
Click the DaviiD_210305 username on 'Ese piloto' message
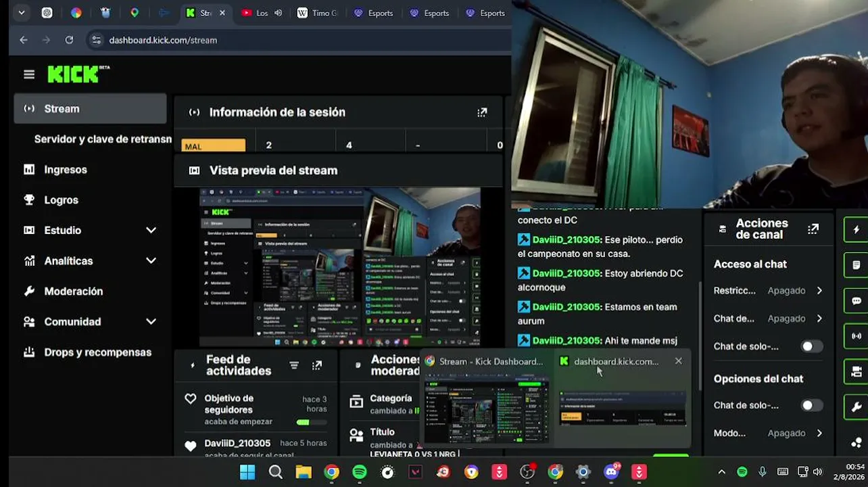(566, 240)
